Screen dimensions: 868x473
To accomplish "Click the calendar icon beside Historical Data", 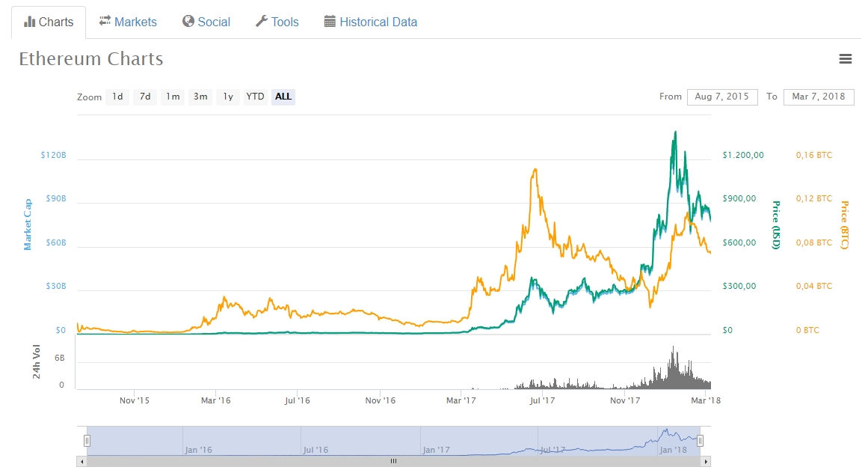I will [x=330, y=22].
